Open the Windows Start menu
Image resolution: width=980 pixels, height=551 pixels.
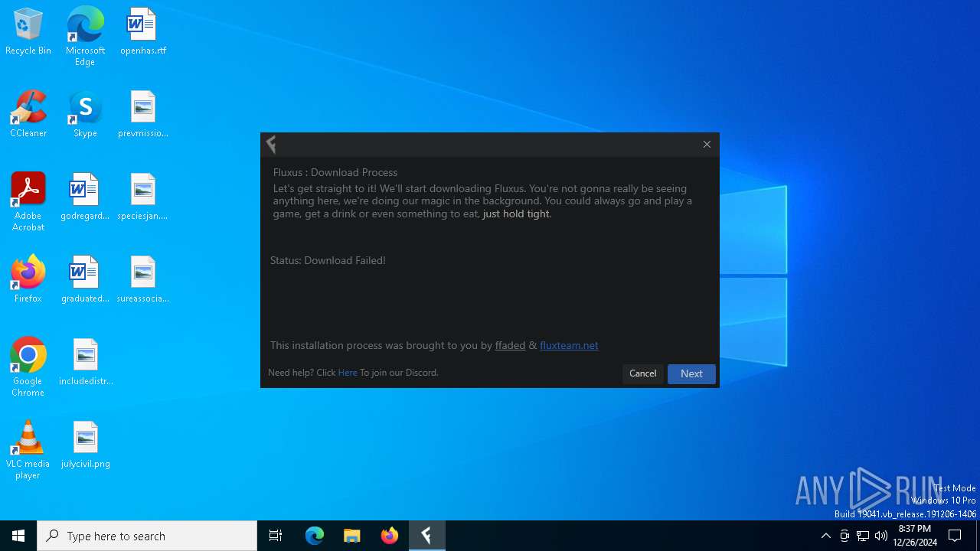click(x=18, y=536)
